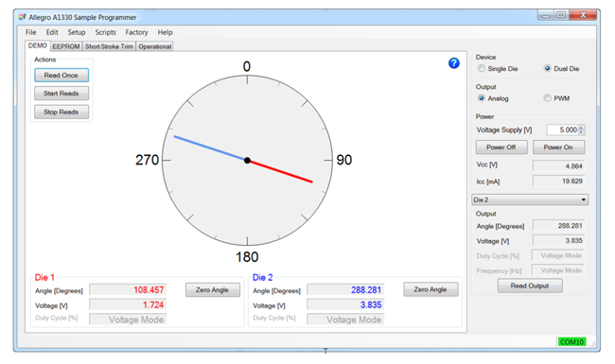The image size is (615, 364).
Task: Click the 270 label on the dial
Action: (x=147, y=160)
